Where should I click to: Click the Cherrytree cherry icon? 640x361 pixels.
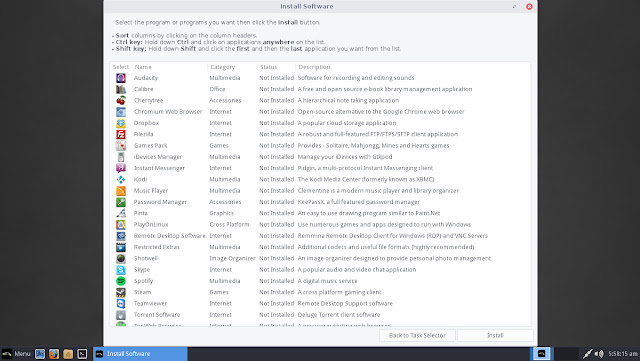coord(121,100)
